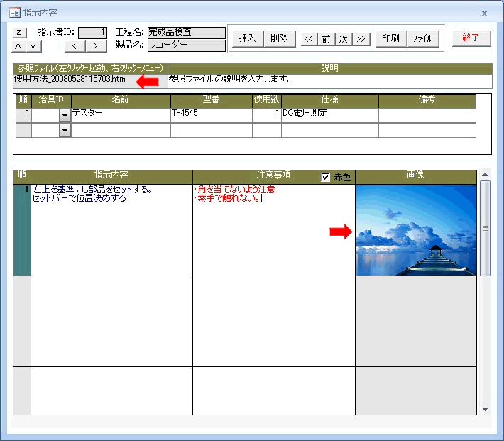
Task: Open the 治具ID dropdown in the empty row
Action: (65, 130)
